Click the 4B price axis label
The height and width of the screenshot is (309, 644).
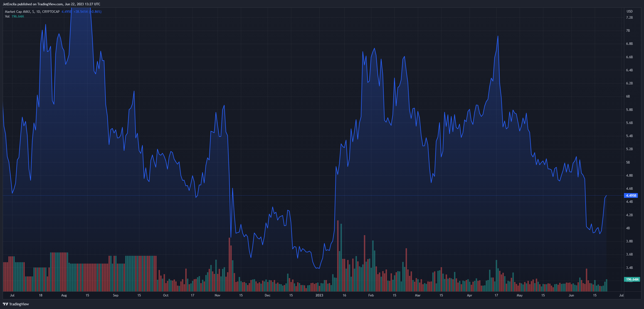(628, 228)
